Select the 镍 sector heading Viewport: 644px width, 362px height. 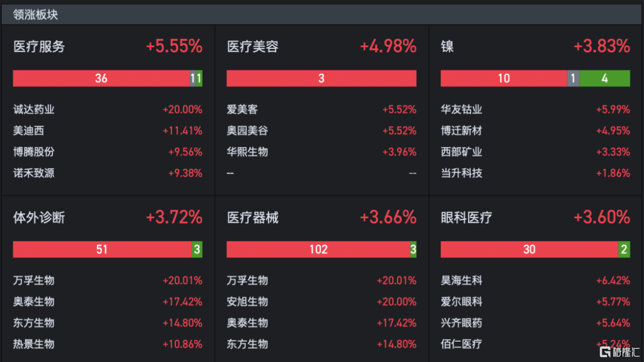coord(447,47)
